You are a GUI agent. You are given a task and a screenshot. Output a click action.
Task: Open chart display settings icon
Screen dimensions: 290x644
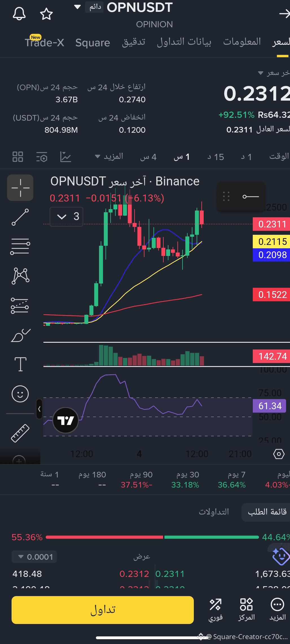(x=42, y=157)
